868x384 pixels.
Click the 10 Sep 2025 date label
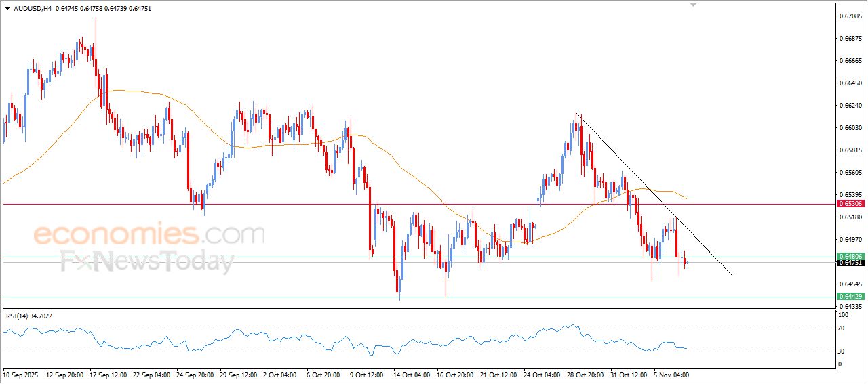pyautogui.click(x=22, y=375)
